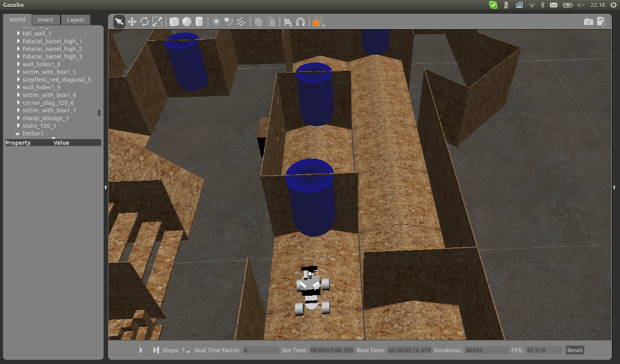Add a directional light
This screenshot has width=620, height=364.
pyautogui.click(x=241, y=21)
